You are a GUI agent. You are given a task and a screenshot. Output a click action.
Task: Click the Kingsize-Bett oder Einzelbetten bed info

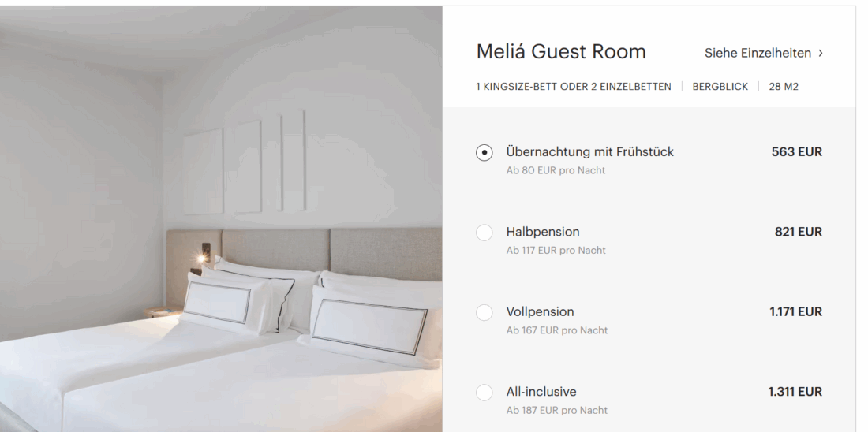(x=574, y=87)
